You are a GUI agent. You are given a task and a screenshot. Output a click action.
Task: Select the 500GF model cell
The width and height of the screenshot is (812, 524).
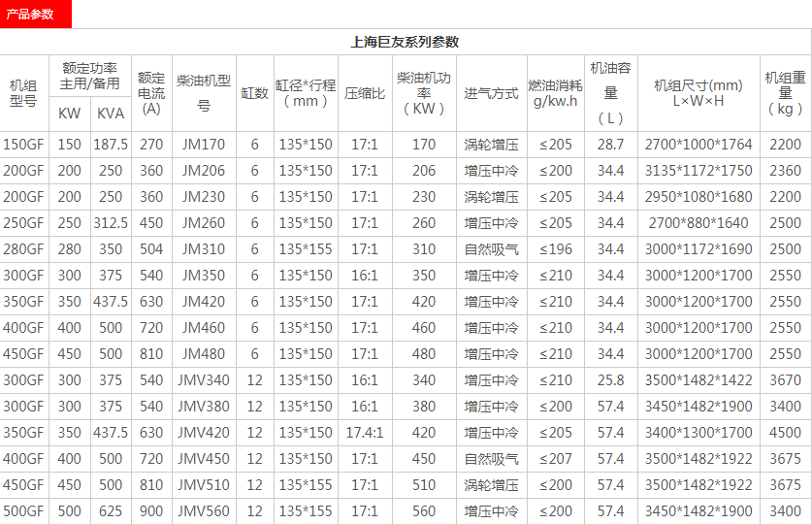click(23, 511)
